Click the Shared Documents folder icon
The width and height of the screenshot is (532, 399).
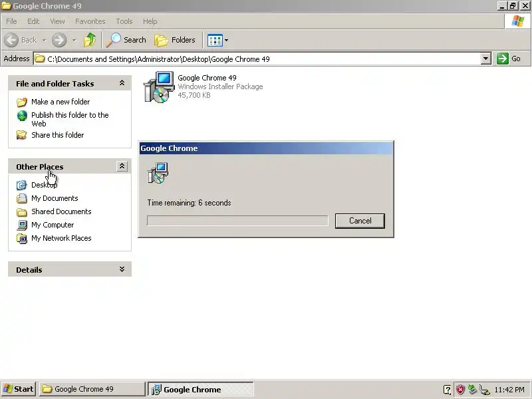(x=22, y=212)
